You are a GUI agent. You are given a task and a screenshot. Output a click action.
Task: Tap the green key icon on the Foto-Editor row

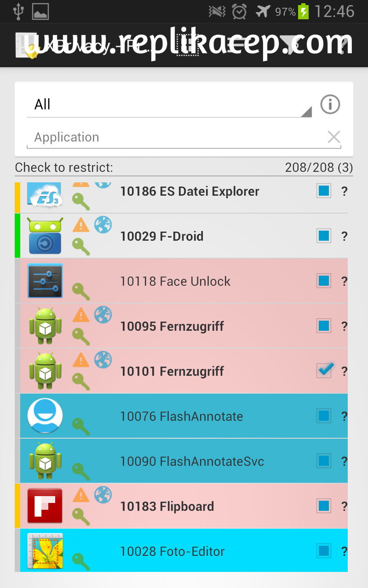[x=81, y=561]
